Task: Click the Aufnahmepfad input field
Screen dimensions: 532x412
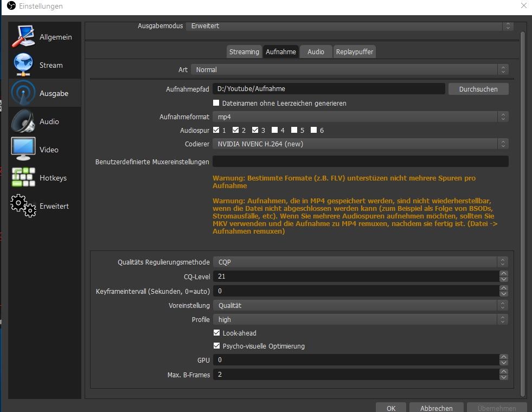Action: pos(329,88)
